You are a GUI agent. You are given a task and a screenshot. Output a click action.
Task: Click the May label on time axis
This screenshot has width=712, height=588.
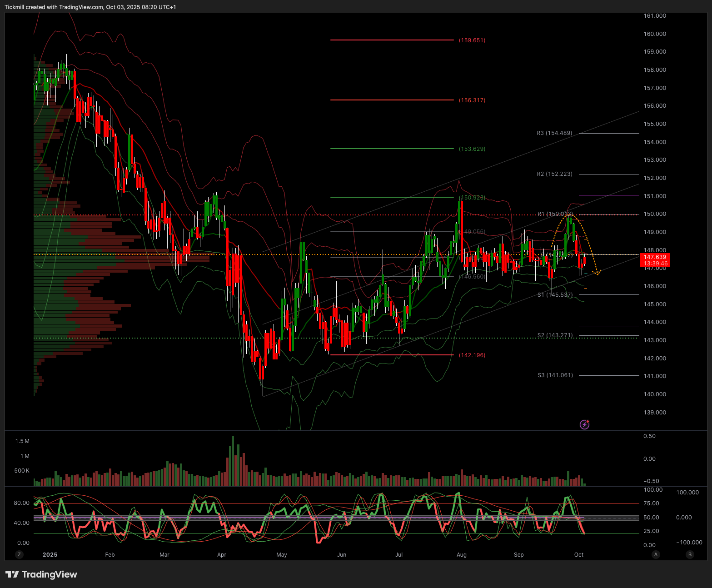click(x=282, y=555)
